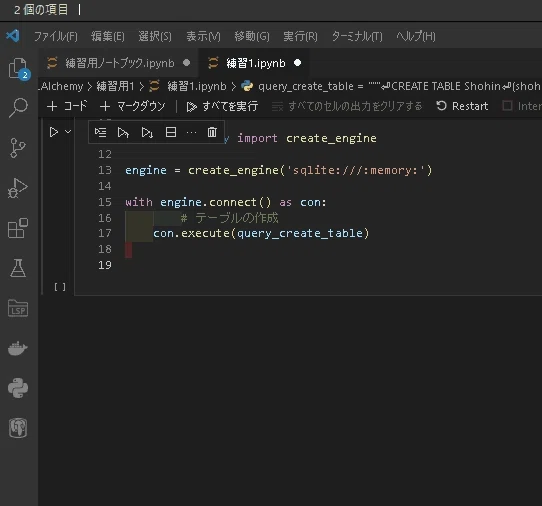This screenshot has width=542, height=506.
Task: Click line 13 engine assignment code
Action: [x=278, y=170]
